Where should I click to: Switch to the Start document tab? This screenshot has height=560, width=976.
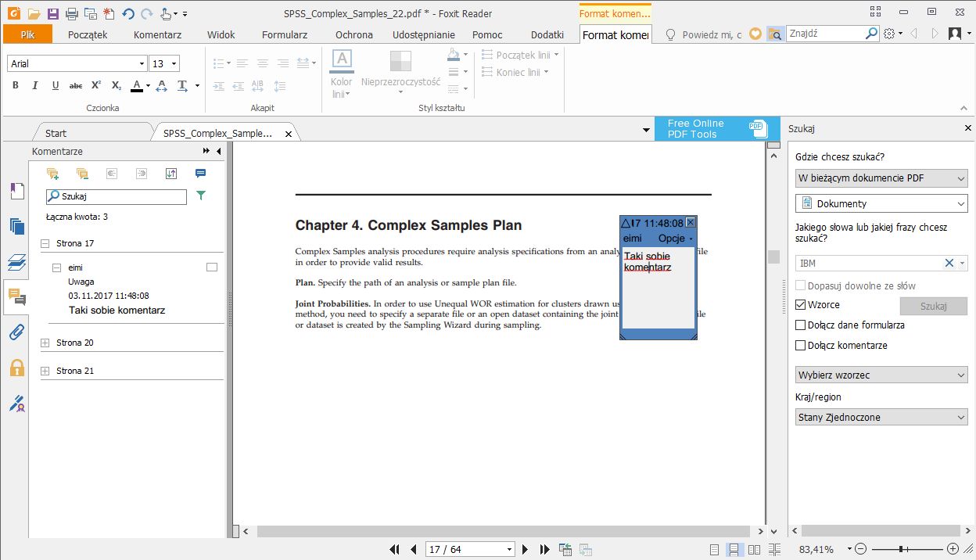click(x=56, y=134)
